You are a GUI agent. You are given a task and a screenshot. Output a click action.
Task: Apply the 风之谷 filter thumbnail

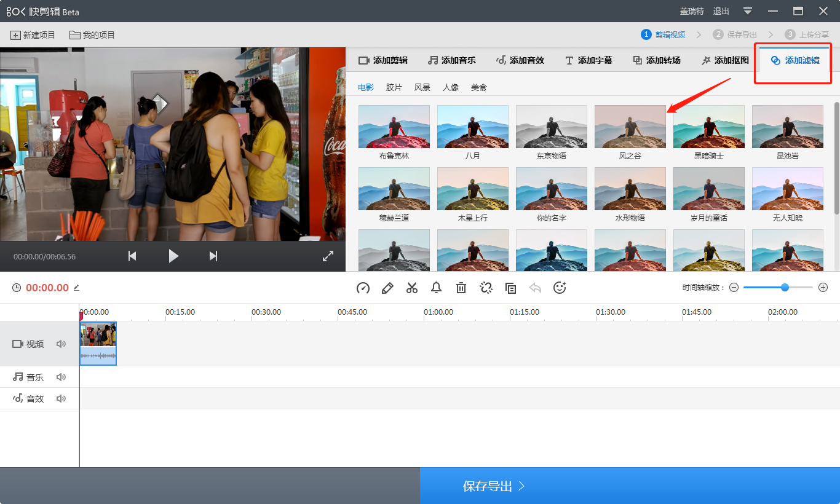(x=630, y=127)
